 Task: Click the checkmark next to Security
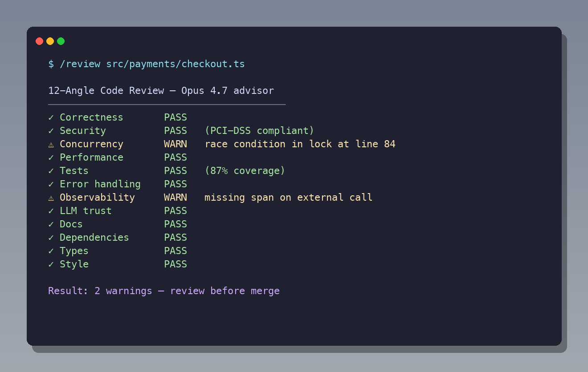51,131
